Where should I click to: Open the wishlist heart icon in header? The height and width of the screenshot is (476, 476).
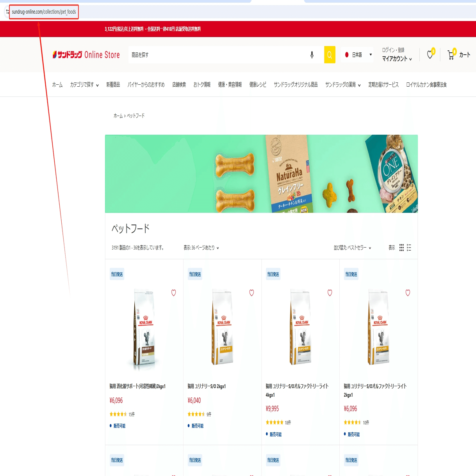click(x=430, y=55)
